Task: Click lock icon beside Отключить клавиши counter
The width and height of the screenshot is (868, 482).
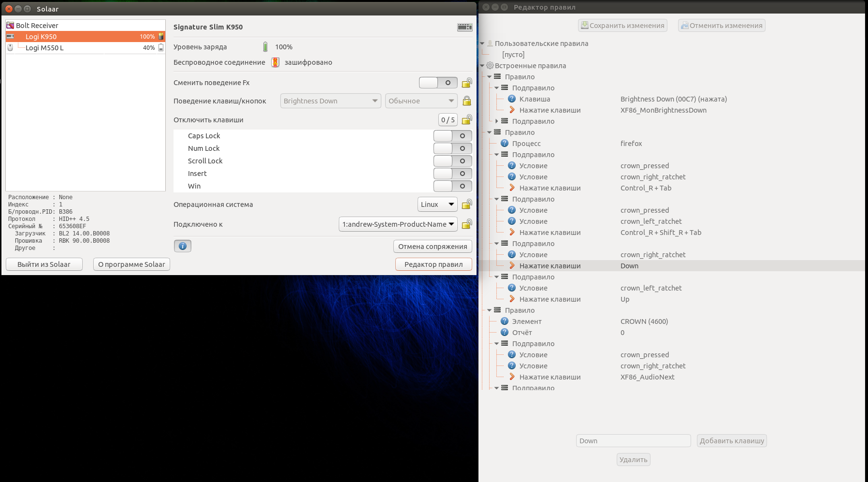Action: (x=466, y=120)
